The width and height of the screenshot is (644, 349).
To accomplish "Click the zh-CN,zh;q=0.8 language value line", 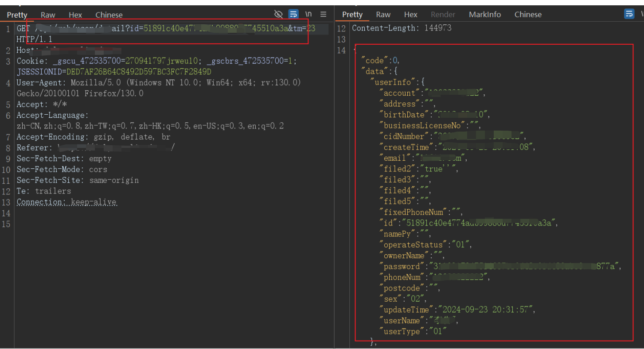I will click(150, 126).
